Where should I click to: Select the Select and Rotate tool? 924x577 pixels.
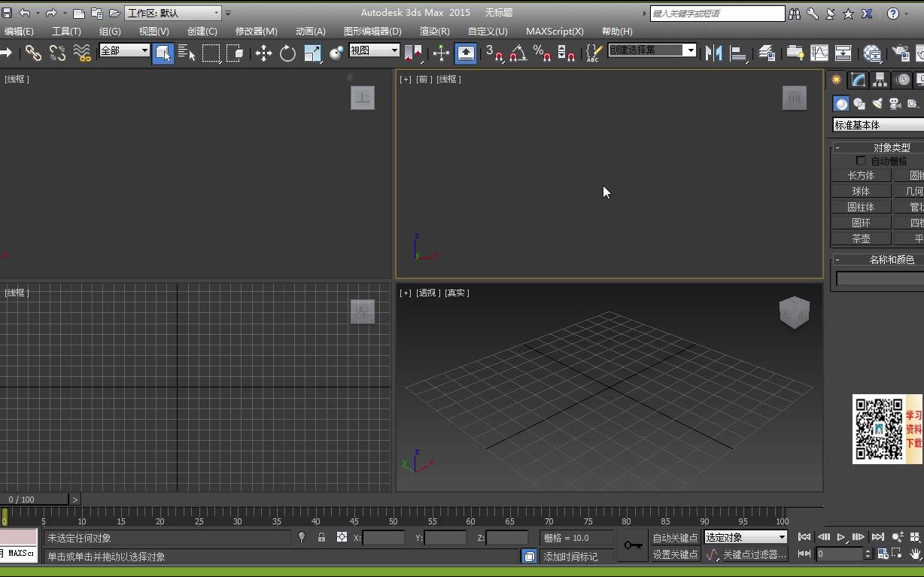pos(287,53)
